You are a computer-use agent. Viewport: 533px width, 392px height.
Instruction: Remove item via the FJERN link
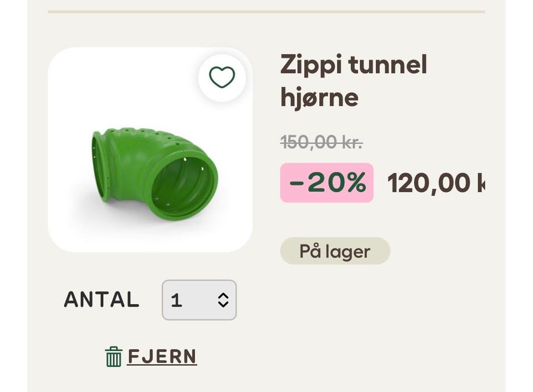coord(162,356)
